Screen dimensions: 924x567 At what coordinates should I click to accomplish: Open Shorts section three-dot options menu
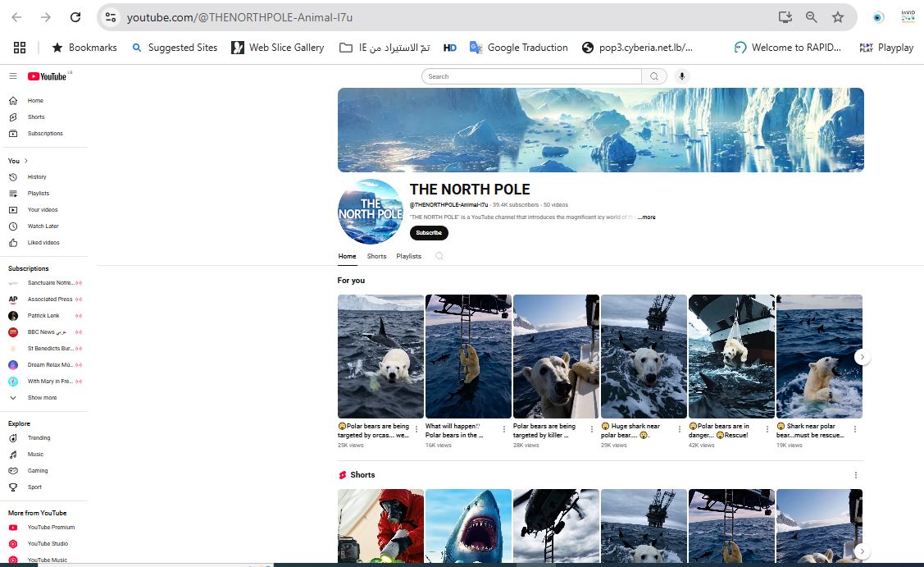click(x=855, y=475)
